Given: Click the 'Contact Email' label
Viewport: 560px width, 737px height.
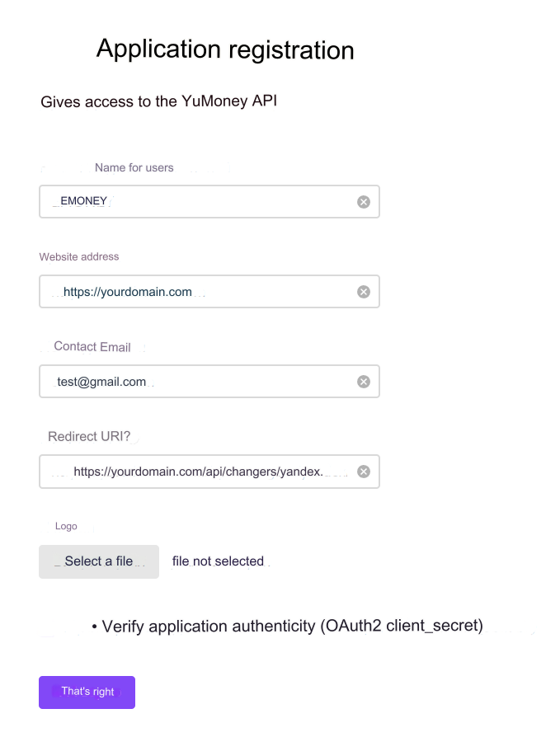Looking at the screenshot, I should point(92,347).
